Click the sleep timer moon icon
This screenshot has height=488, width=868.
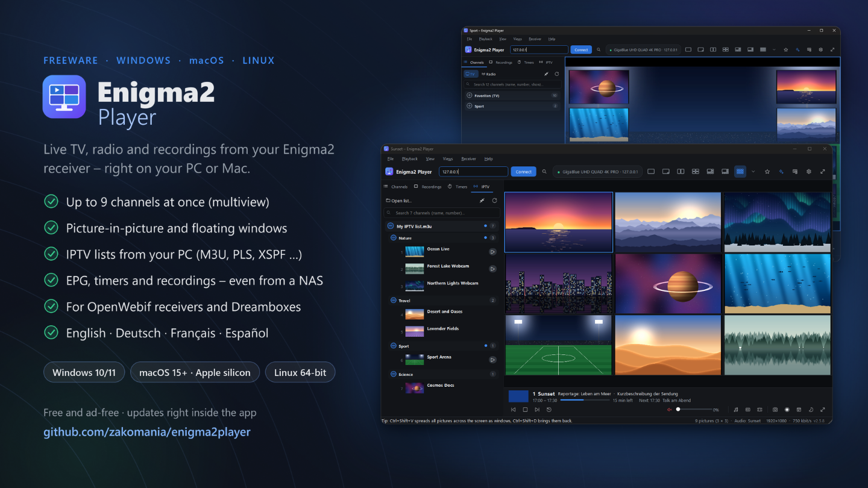point(811,410)
